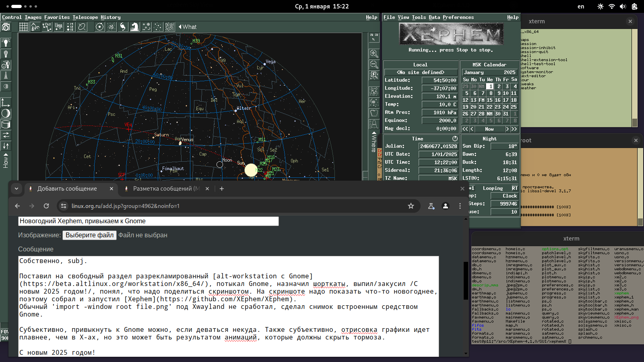Click the <No site defined> button
The height and width of the screenshot is (362, 644).
click(421, 72)
